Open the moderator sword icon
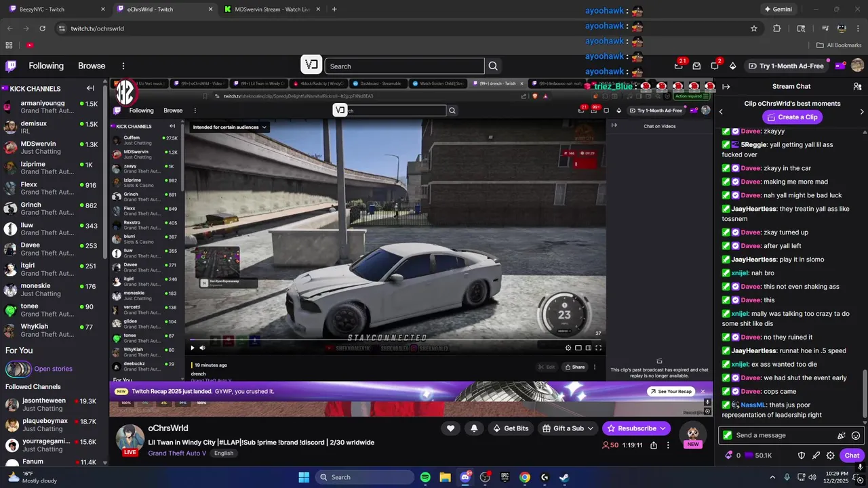 [x=816, y=455]
